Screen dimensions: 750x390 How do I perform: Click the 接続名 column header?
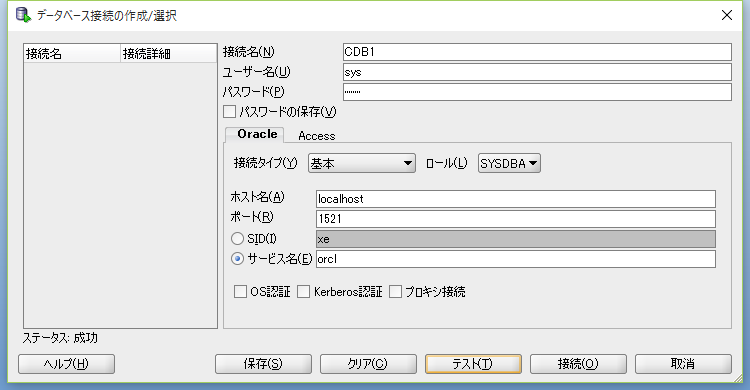click(72, 54)
